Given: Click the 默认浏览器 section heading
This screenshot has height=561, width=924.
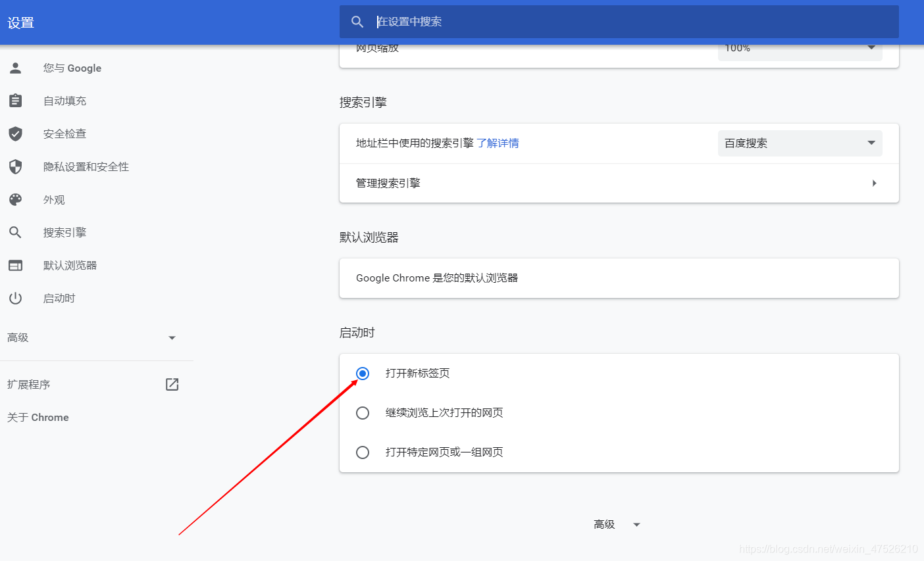Looking at the screenshot, I should 369,237.
